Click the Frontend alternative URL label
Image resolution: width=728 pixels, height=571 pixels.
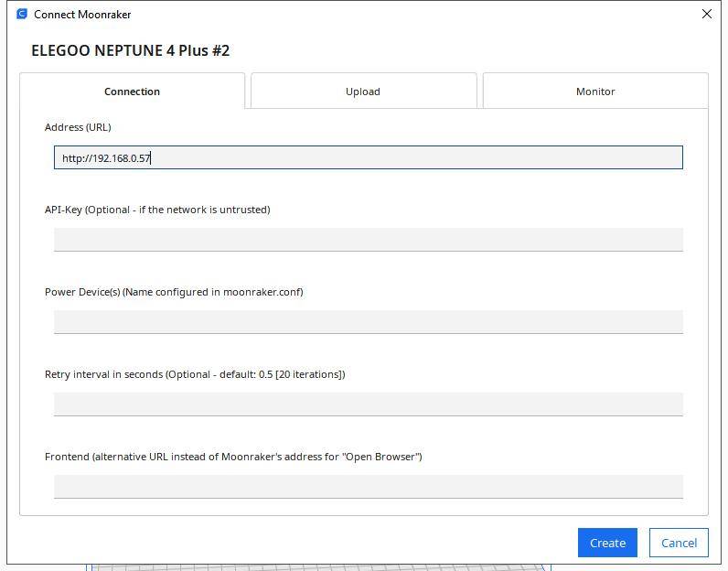point(233,457)
